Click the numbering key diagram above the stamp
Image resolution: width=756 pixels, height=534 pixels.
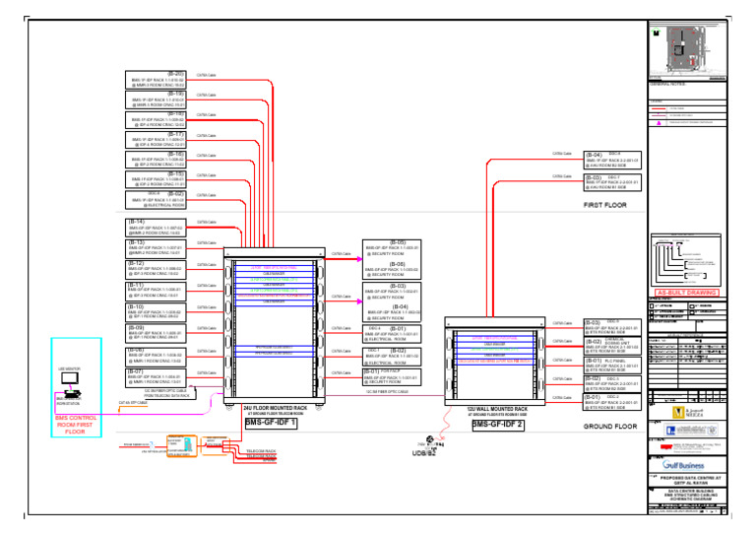pos(685,260)
